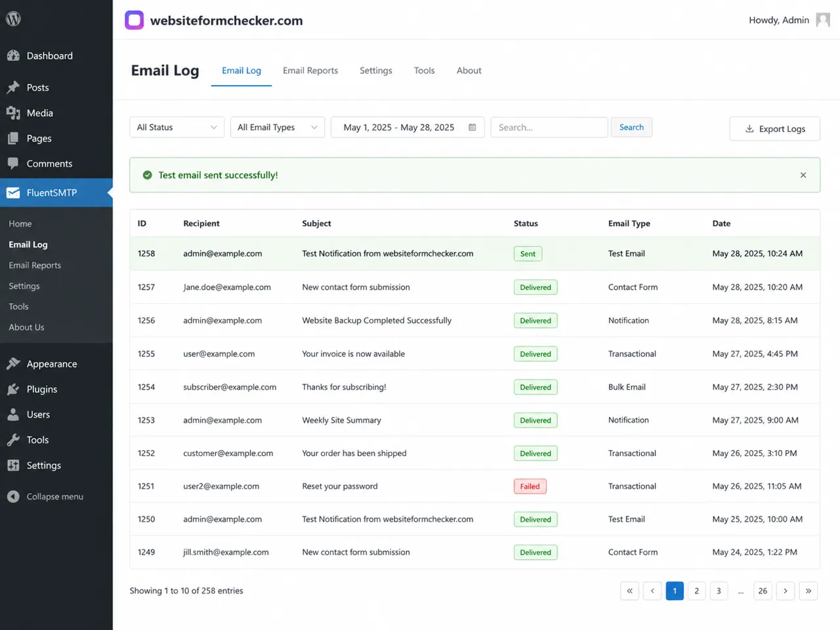Jump to last page with double-right arrows
This screenshot has height=630, width=840.
tap(808, 591)
